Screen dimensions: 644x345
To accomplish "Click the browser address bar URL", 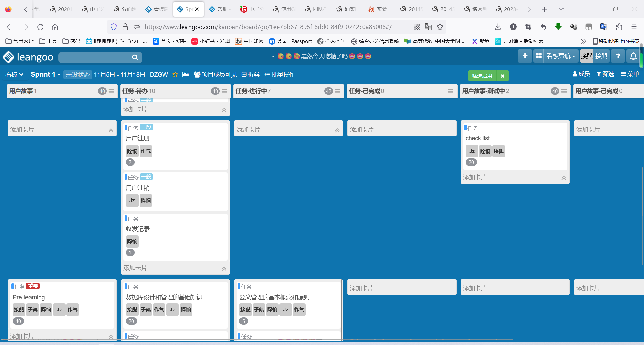I will (268, 27).
